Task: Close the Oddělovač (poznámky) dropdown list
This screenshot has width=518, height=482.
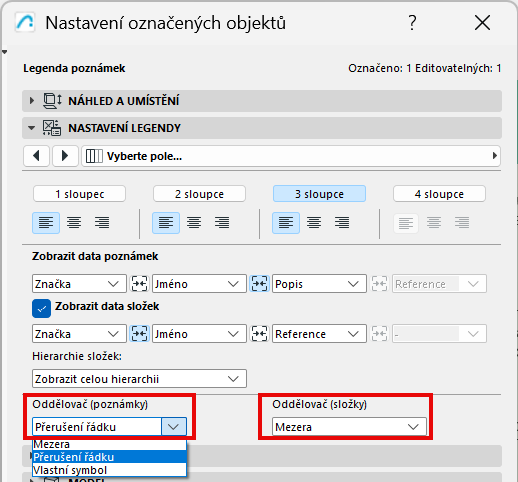Action: click(174, 427)
